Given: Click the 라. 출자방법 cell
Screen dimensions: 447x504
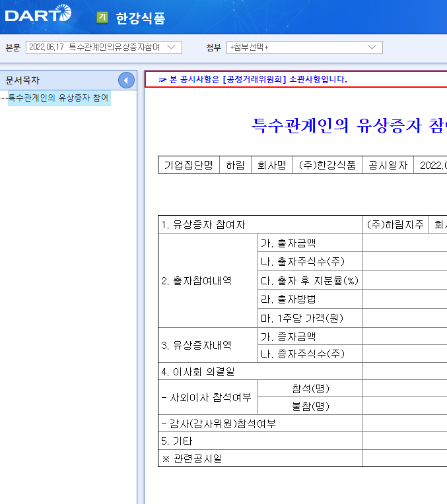Looking at the screenshot, I should click(310, 299).
